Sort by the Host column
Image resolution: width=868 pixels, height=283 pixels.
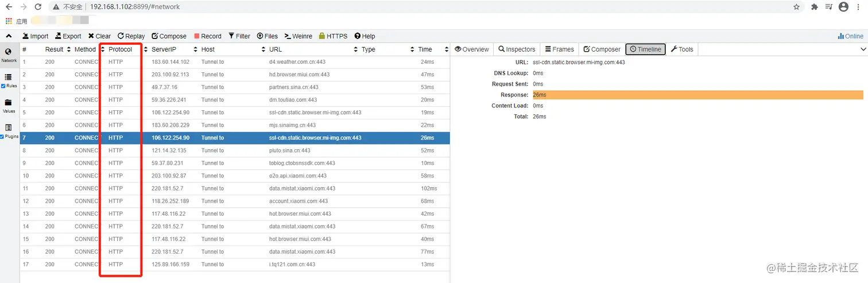[x=232, y=49]
